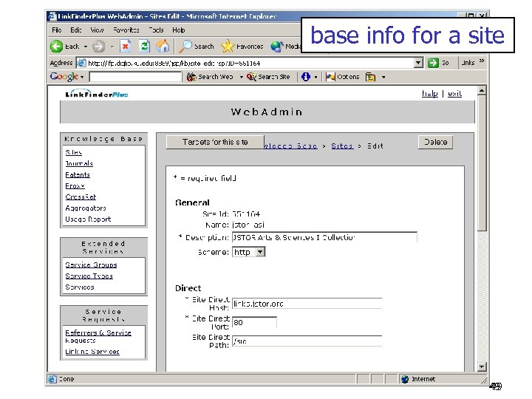The width and height of the screenshot is (532, 399).
Task: Click the Sites breadcrumb link
Action: coord(342,146)
